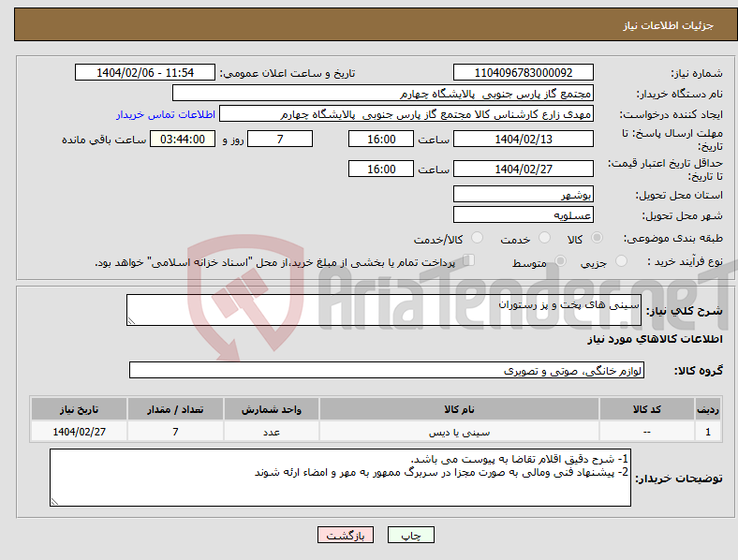Select the جزیی purchase type radio

[x=621, y=261]
